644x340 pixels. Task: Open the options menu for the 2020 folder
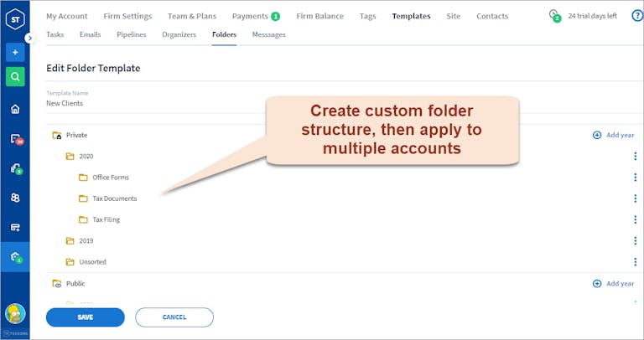(635, 156)
